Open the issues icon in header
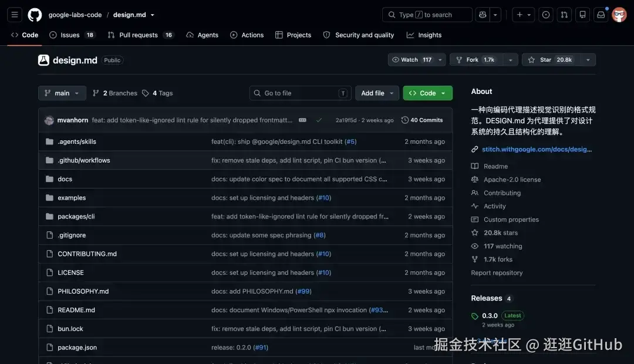 [546, 15]
